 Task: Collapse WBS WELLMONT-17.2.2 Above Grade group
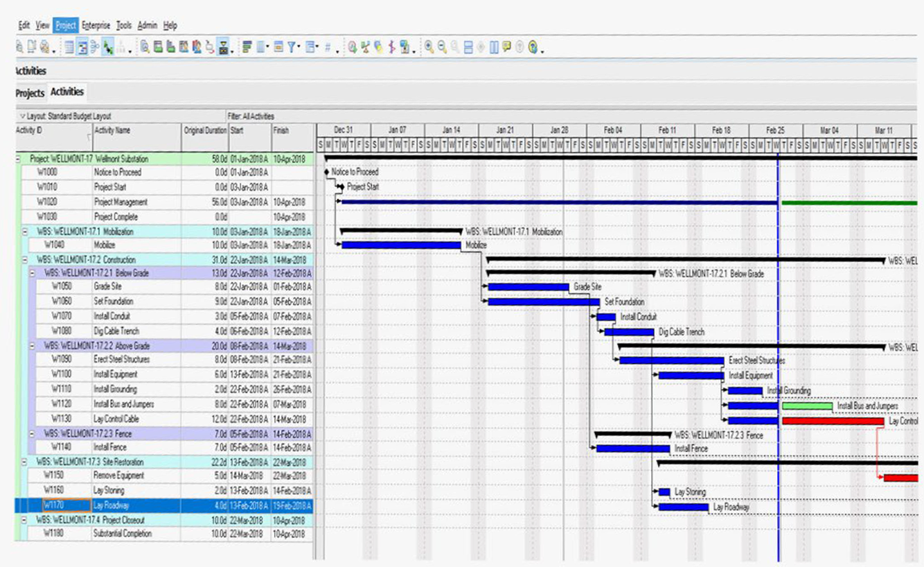(33, 345)
